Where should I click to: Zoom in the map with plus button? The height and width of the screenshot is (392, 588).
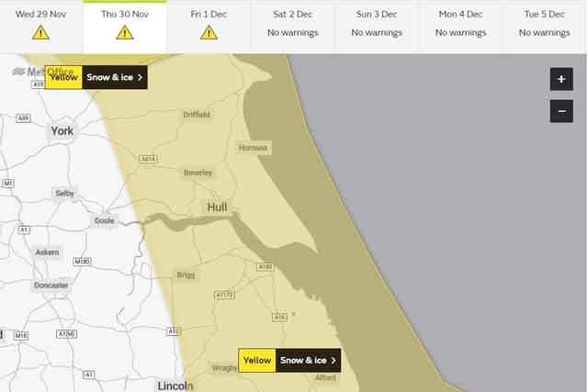coord(561,79)
